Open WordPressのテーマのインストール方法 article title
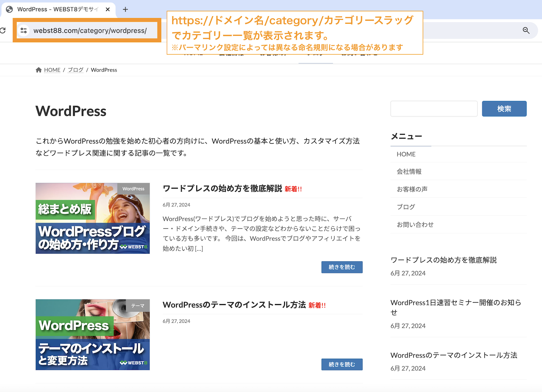 click(x=234, y=305)
